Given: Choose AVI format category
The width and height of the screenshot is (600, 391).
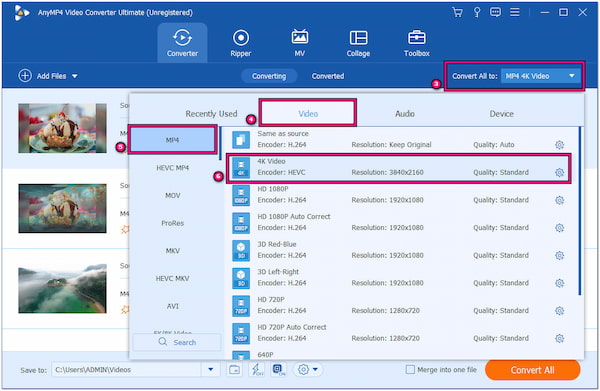Looking at the screenshot, I should point(173,306).
